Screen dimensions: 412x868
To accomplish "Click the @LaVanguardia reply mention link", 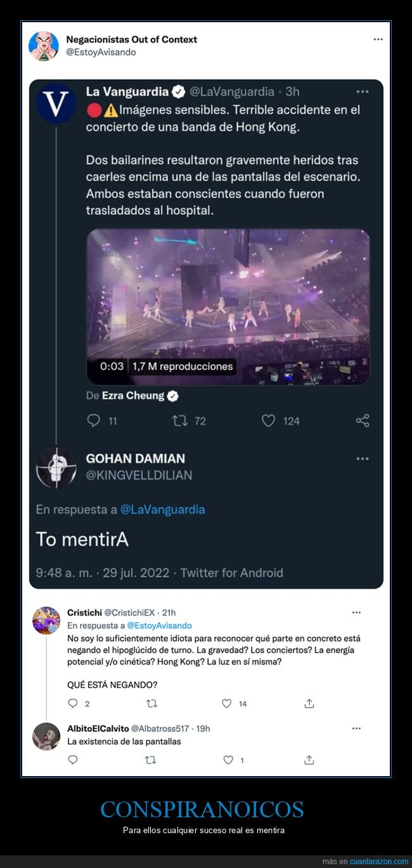I will [162, 509].
